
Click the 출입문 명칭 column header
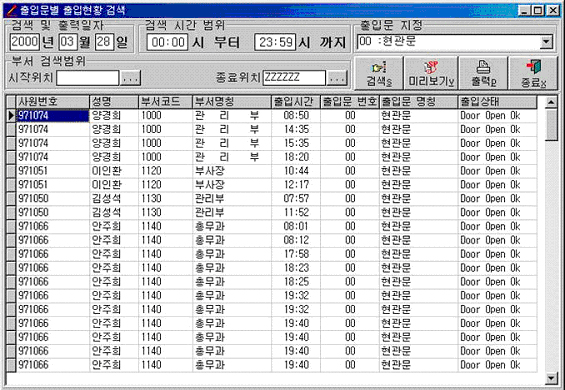419,102
